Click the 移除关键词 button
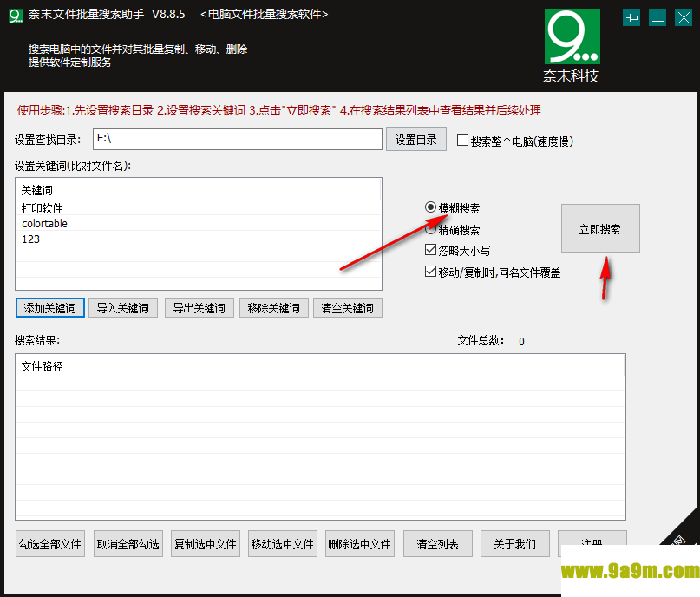 (x=273, y=308)
